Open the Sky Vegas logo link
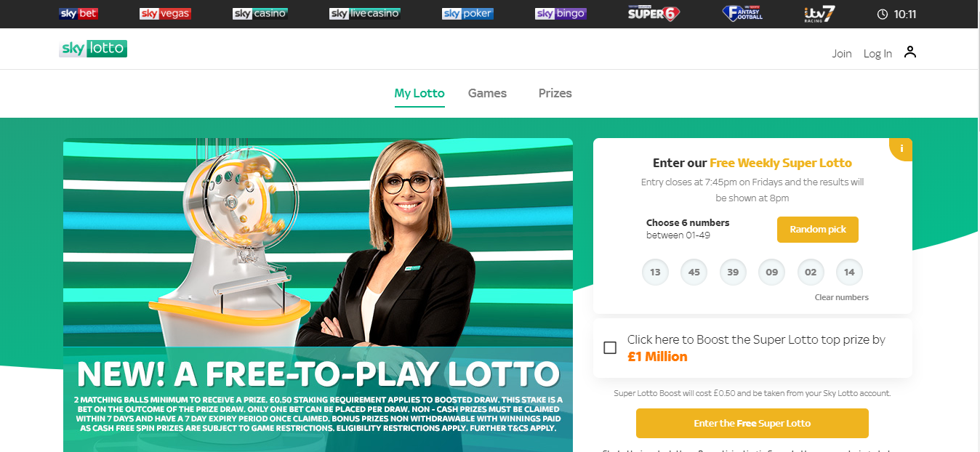The width and height of the screenshot is (980, 452). click(165, 14)
